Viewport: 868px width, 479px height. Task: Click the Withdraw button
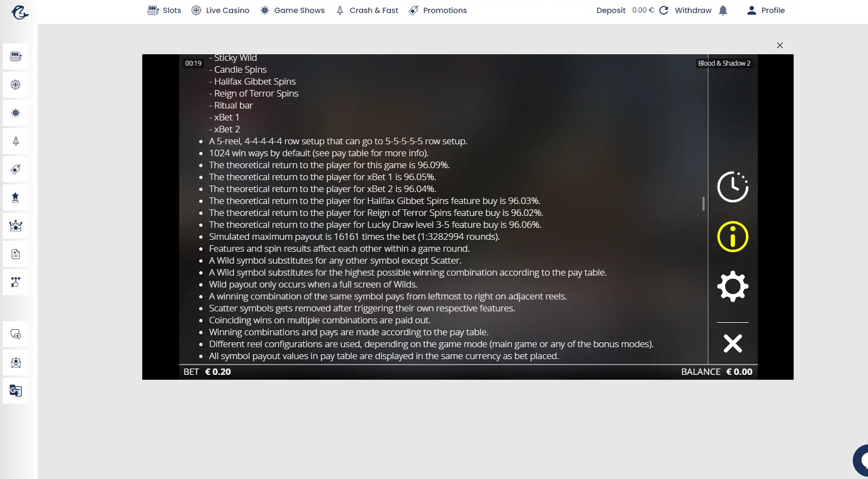(x=693, y=10)
